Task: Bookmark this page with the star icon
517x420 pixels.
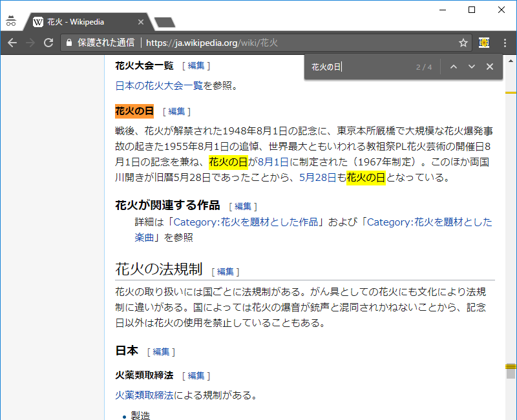Action: [463, 43]
